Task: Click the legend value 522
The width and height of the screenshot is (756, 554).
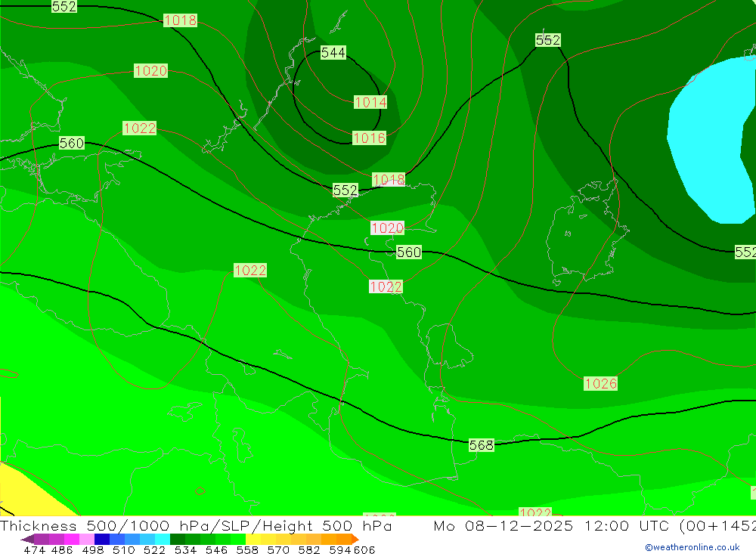Action: [x=154, y=550]
